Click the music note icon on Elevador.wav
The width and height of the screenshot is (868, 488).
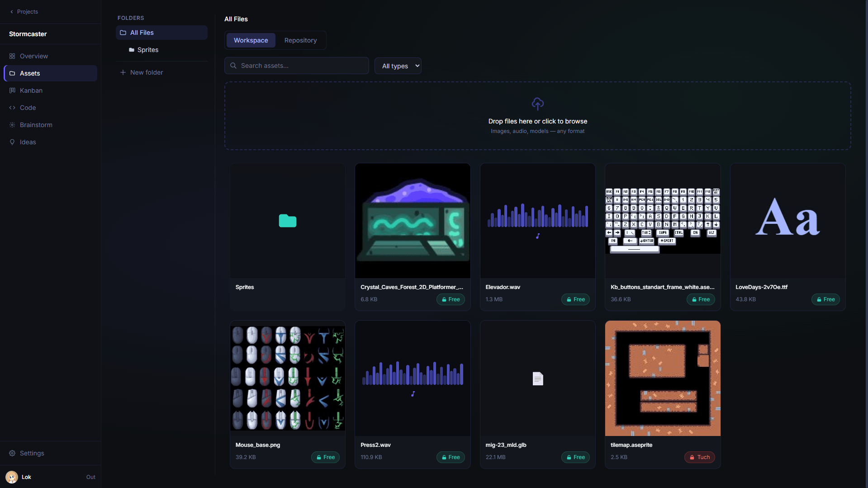pyautogui.click(x=538, y=236)
